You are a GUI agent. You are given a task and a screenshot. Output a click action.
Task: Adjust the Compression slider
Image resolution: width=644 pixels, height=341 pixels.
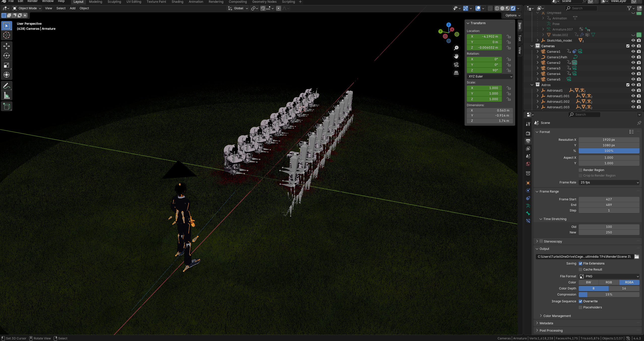point(609,295)
